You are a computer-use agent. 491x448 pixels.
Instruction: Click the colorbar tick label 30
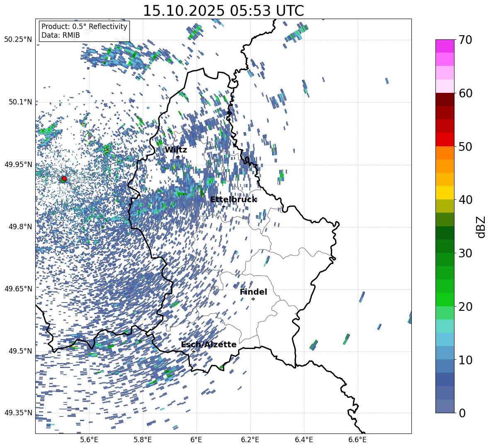(465, 253)
